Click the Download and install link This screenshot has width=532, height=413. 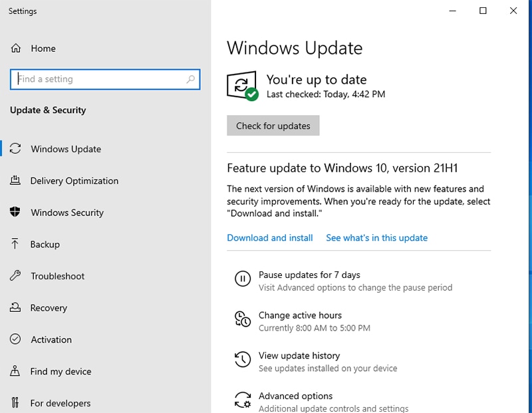click(270, 238)
